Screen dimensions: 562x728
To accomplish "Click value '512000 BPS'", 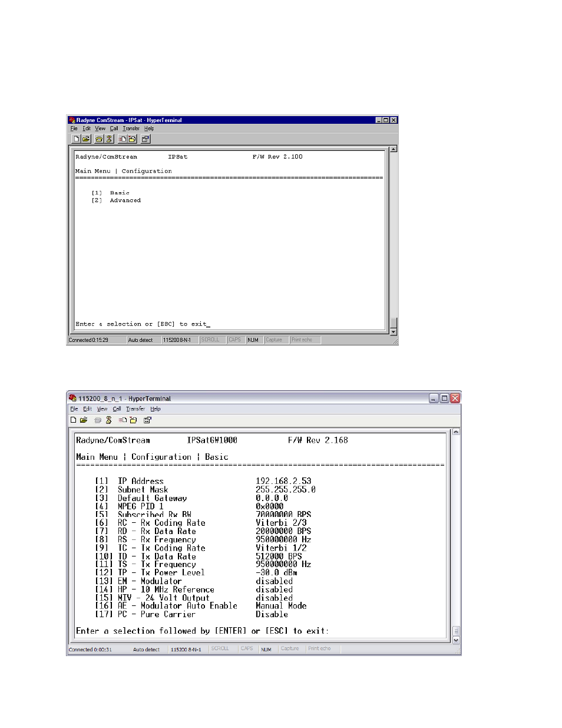I will [x=279, y=556].
